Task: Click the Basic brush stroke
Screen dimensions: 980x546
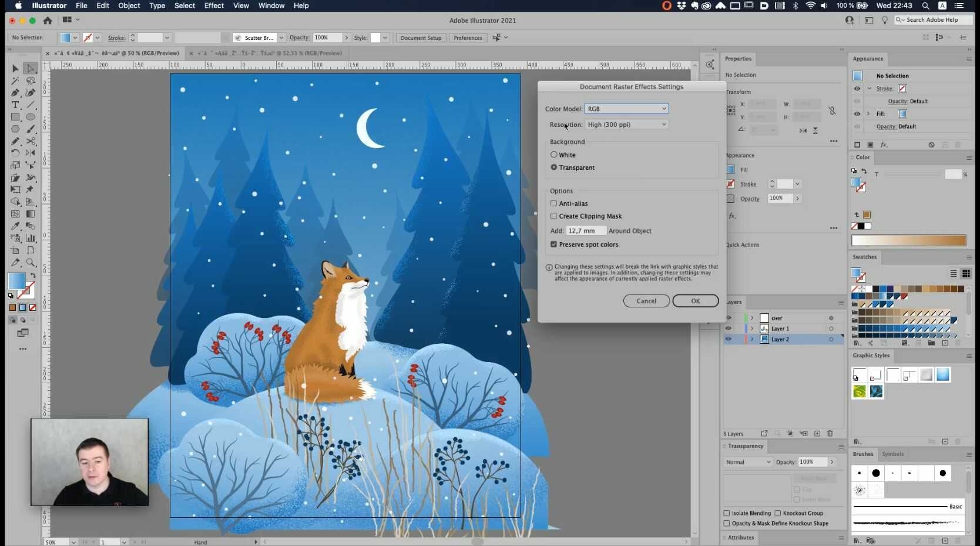Action: 907,507
